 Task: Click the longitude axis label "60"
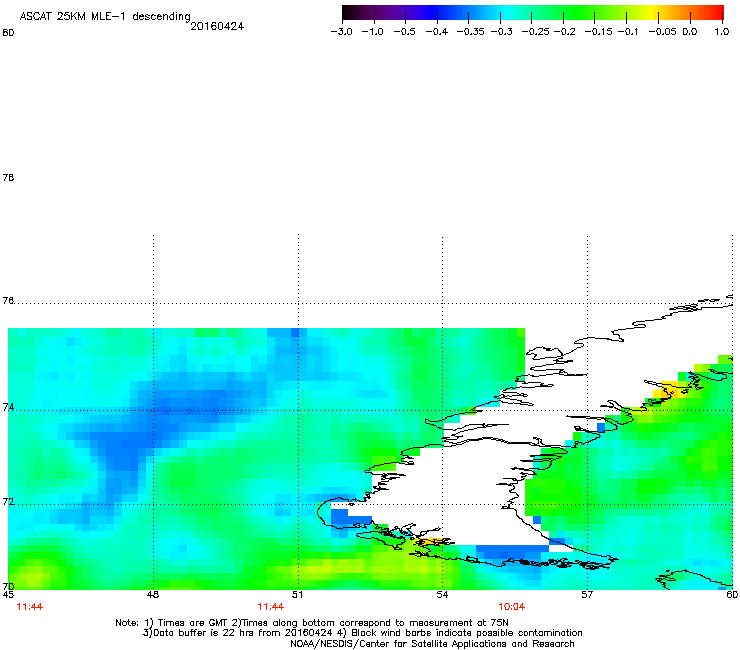tap(732, 595)
